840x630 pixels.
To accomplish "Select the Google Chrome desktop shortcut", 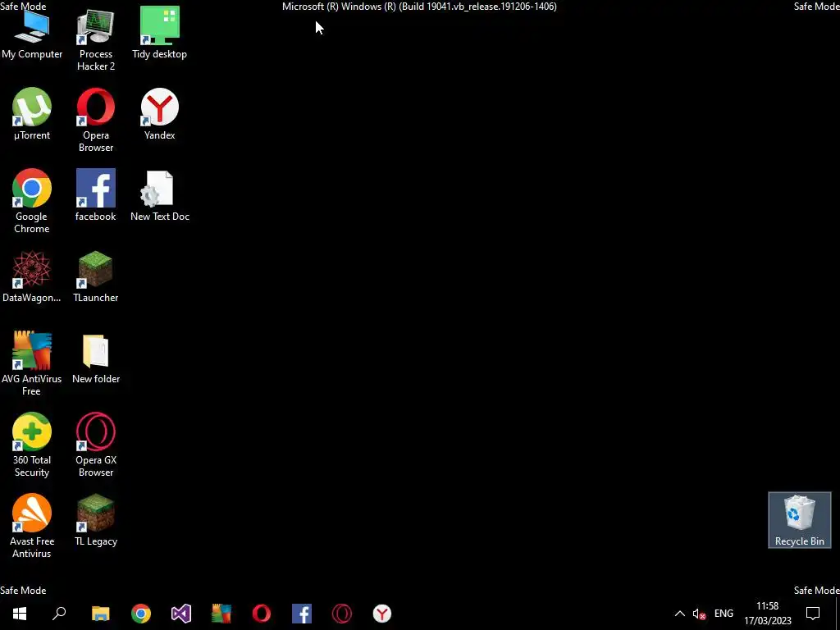I will click(32, 202).
